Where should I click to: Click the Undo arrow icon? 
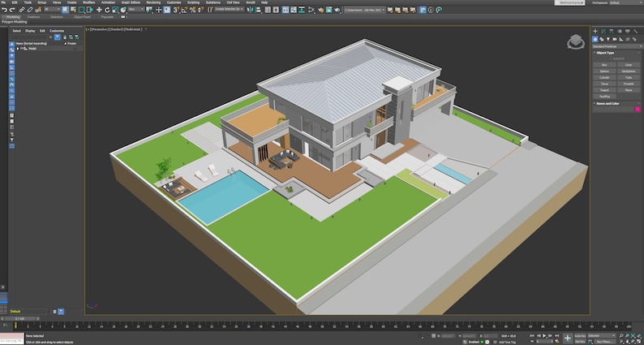click(5, 10)
